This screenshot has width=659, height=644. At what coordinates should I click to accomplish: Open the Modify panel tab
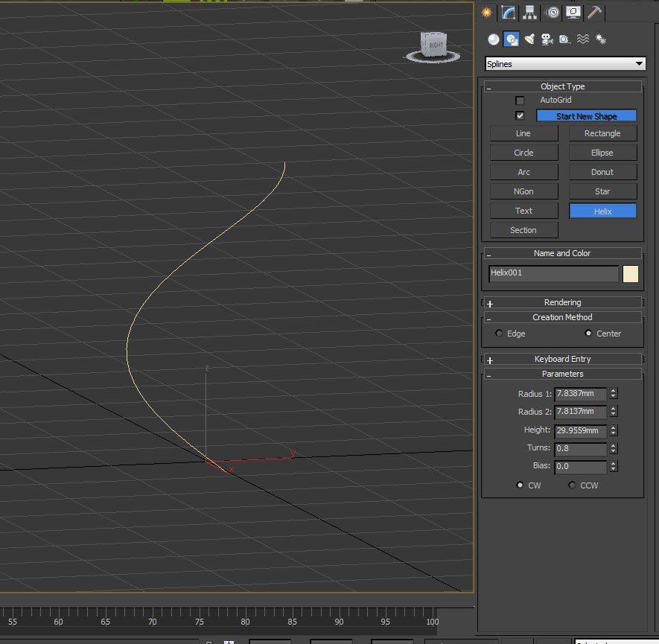tap(509, 12)
